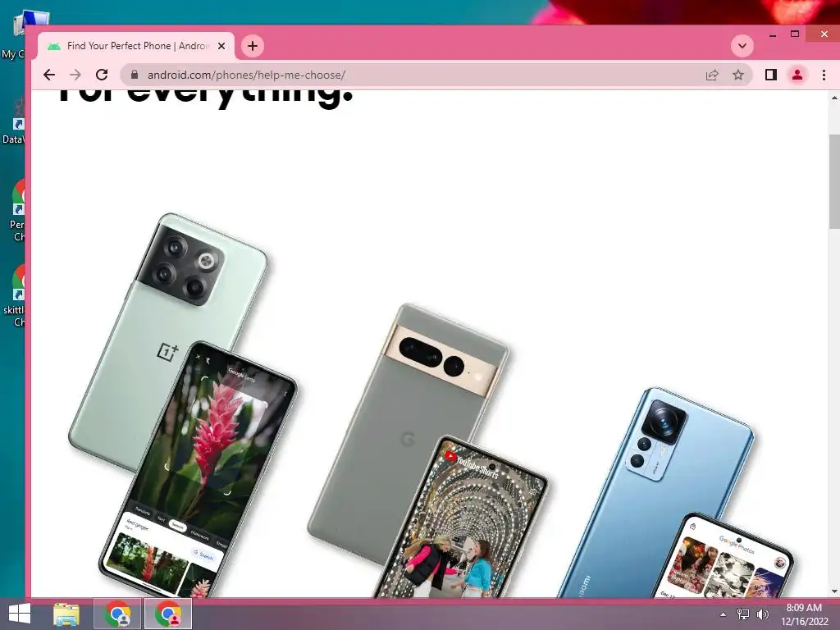The image size is (840, 630).
Task: Share this page from the address bar
Action: tap(712, 75)
